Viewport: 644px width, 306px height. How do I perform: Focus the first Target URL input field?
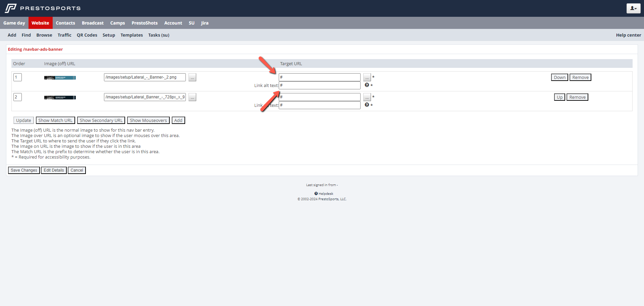(x=319, y=77)
